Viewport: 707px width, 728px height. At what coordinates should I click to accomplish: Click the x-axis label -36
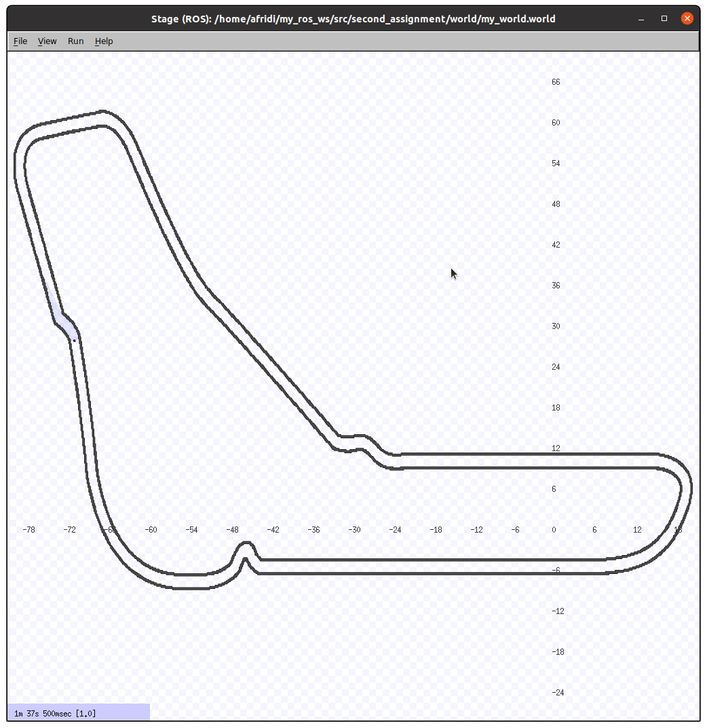(x=314, y=530)
